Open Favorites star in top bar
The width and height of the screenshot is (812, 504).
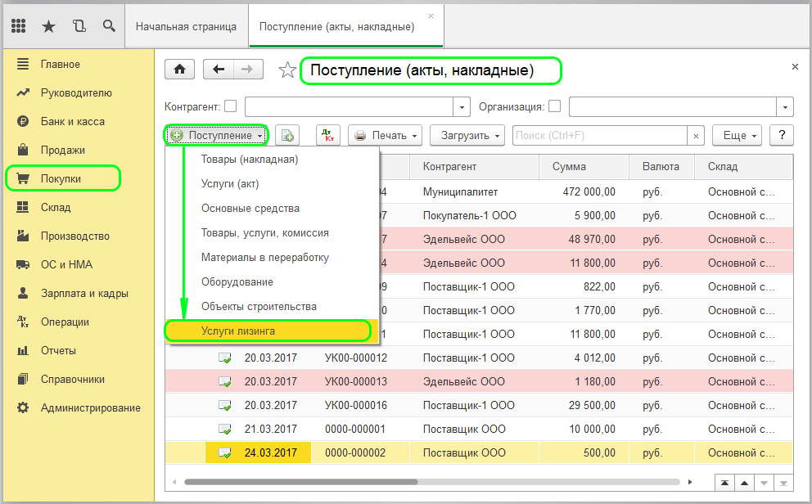(x=48, y=26)
